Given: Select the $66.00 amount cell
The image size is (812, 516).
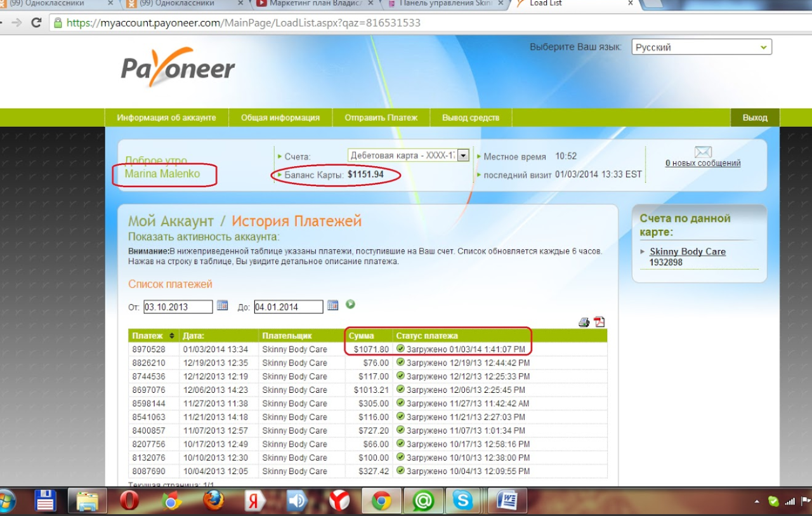Looking at the screenshot, I should (x=369, y=444).
